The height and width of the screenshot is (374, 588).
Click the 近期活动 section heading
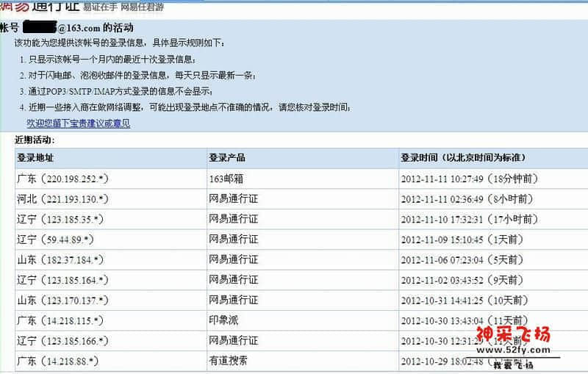pyautogui.click(x=35, y=140)
